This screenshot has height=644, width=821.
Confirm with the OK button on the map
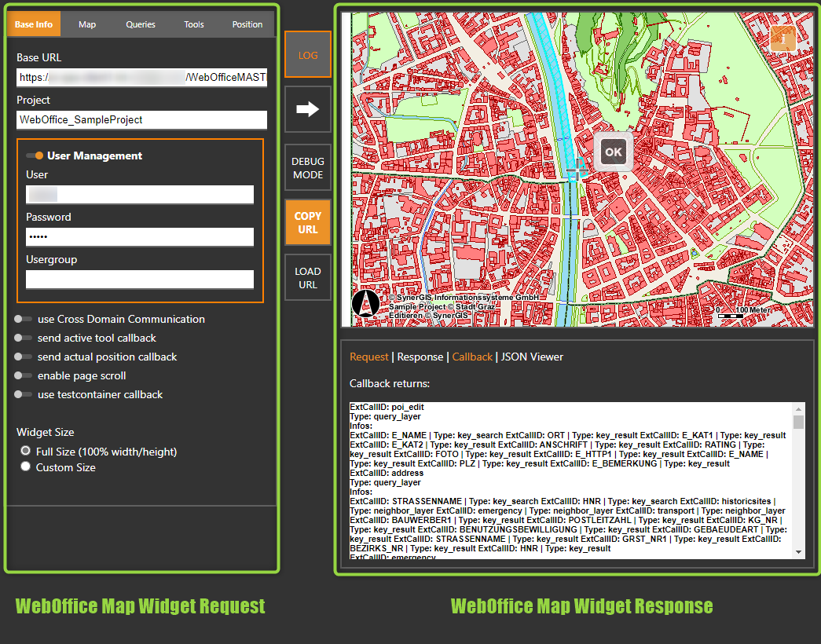tap(613, 152)
